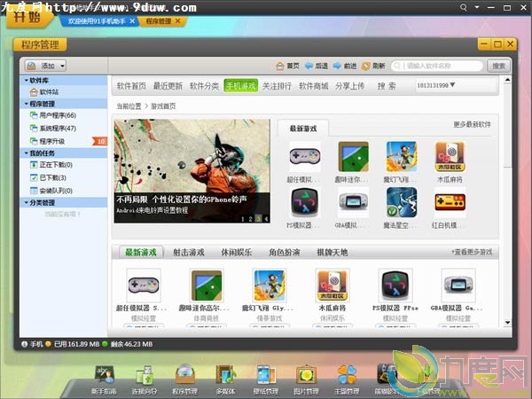Image resolution: width=532 pixels, height=399 pixels.
Task: Open 安装队列(0) list
Action: [51, 191]
